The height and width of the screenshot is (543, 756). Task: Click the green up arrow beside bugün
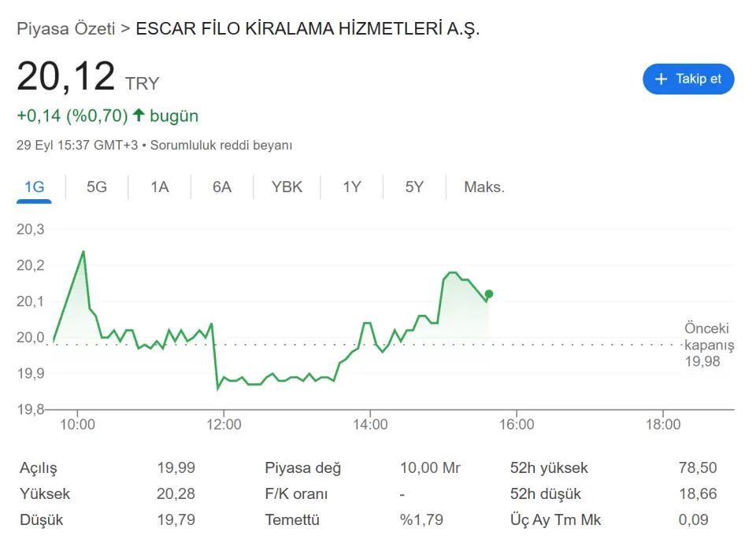click(139, 115)
